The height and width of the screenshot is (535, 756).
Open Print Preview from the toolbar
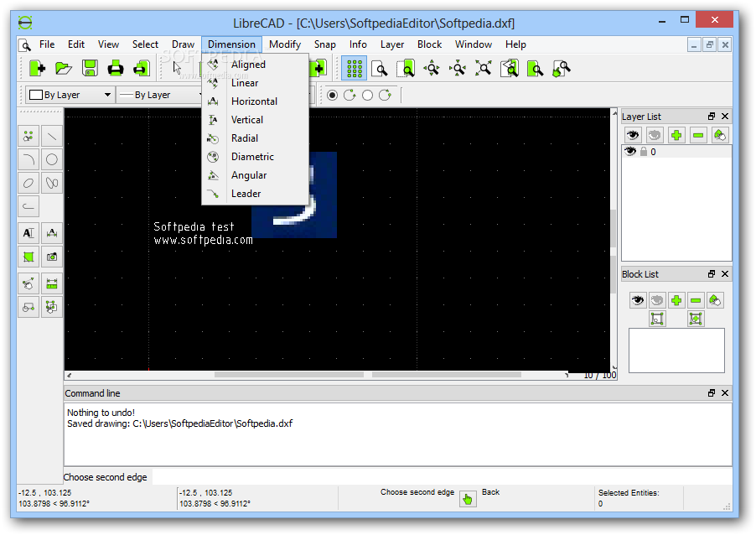click(142, 69)
